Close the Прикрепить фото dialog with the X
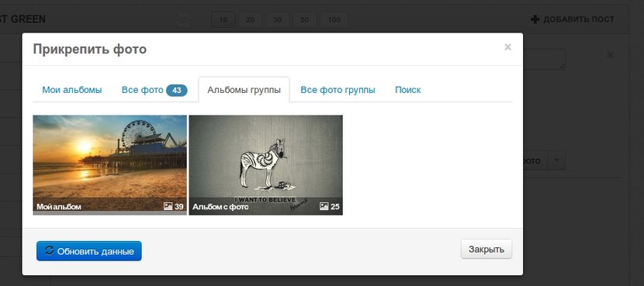Screen dimensions: 644x286 click(507, 47)
